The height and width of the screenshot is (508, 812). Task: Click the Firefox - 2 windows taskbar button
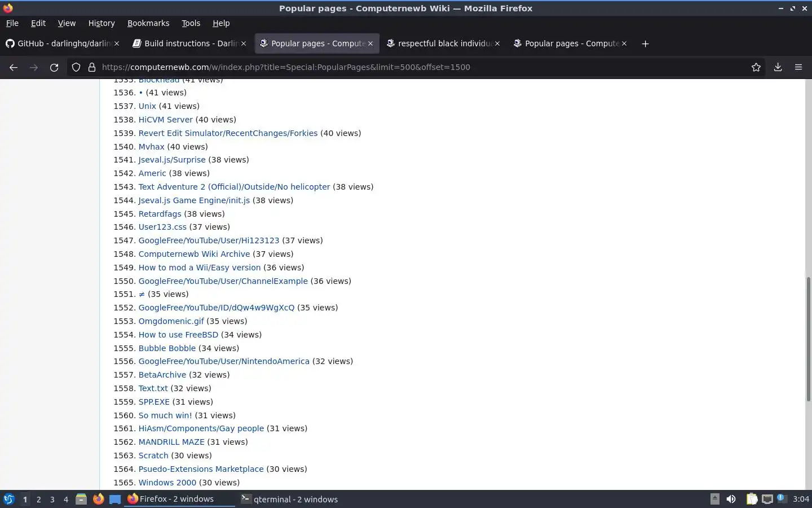click(179, 499)
